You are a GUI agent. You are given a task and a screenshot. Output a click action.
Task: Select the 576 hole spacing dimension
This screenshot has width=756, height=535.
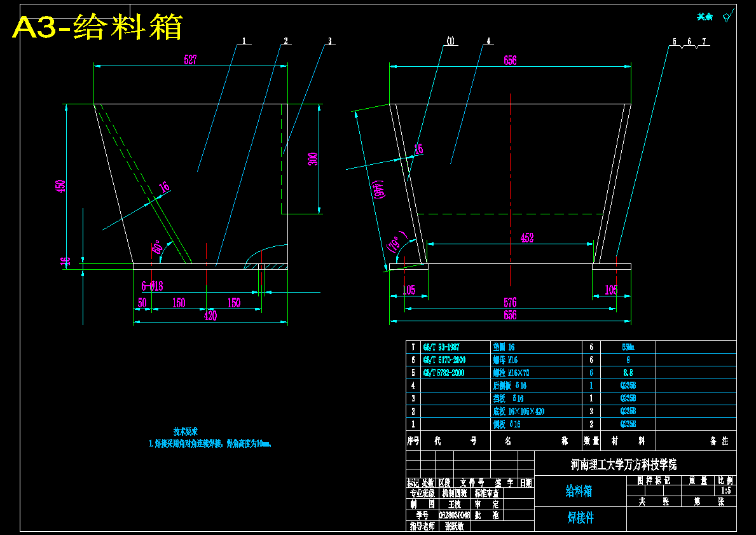pos(510,302)
